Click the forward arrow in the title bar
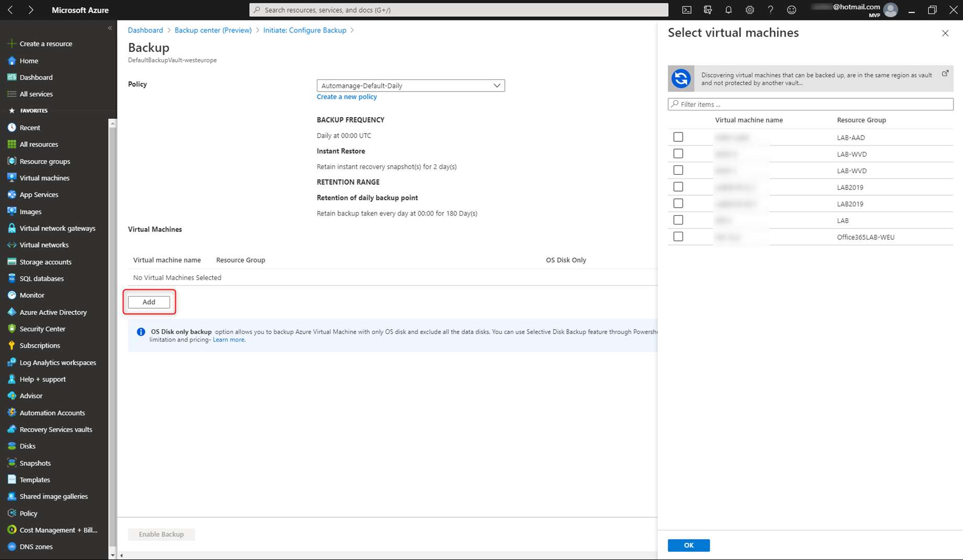This screenshot has width=963, height=560. [x=31, y=10]
